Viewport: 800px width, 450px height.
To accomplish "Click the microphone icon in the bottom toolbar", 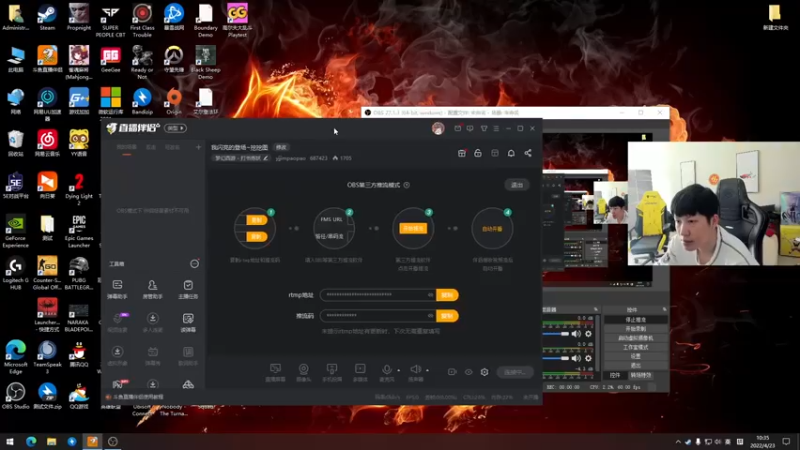I will 387,369.
